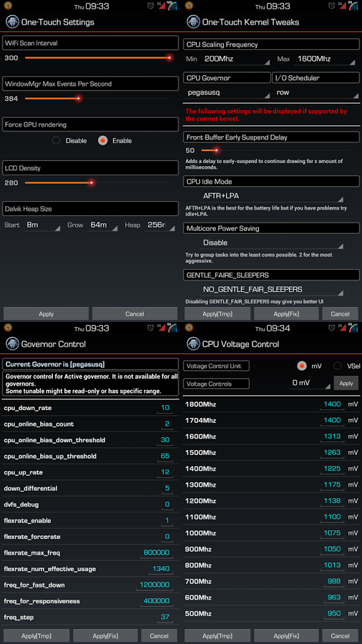Tap the One-Touch Kernel Tweaks app icon
The image size is (362, 644).
click(x=193, y=21)
